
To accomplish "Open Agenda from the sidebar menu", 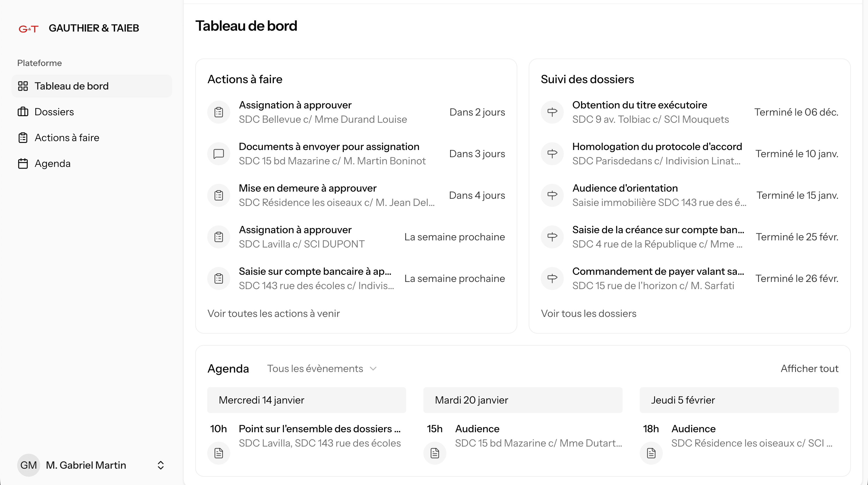I will click(x=52, y=164).
